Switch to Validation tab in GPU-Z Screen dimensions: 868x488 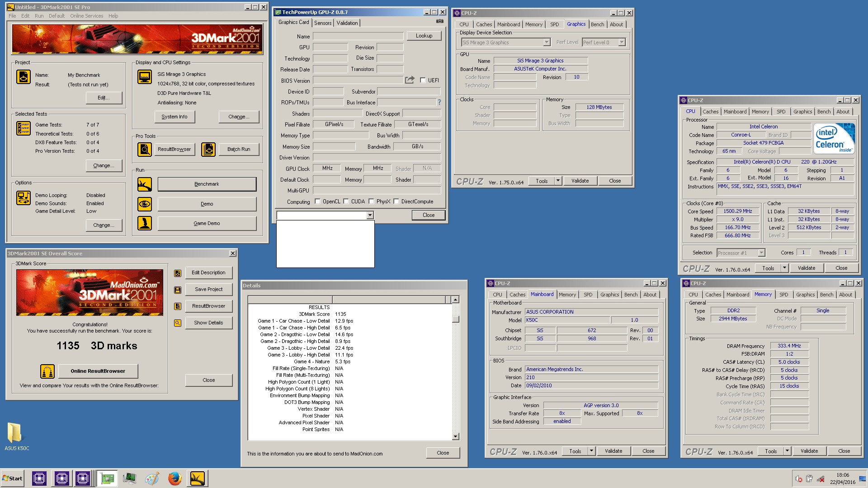pos(347,23)
